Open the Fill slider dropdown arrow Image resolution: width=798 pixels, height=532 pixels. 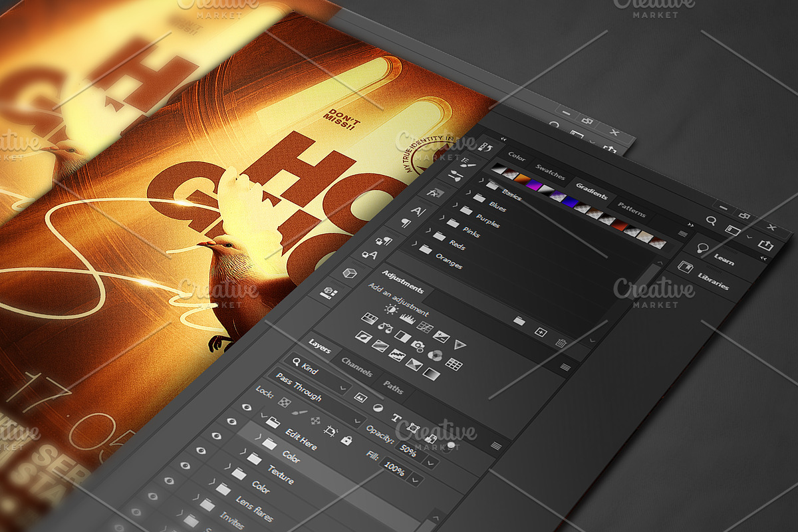415,480
